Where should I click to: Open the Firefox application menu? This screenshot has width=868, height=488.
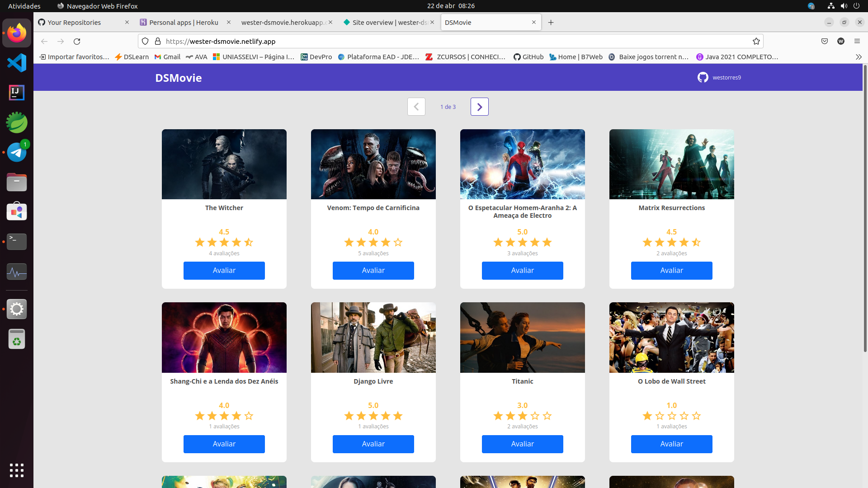[857, 41]
